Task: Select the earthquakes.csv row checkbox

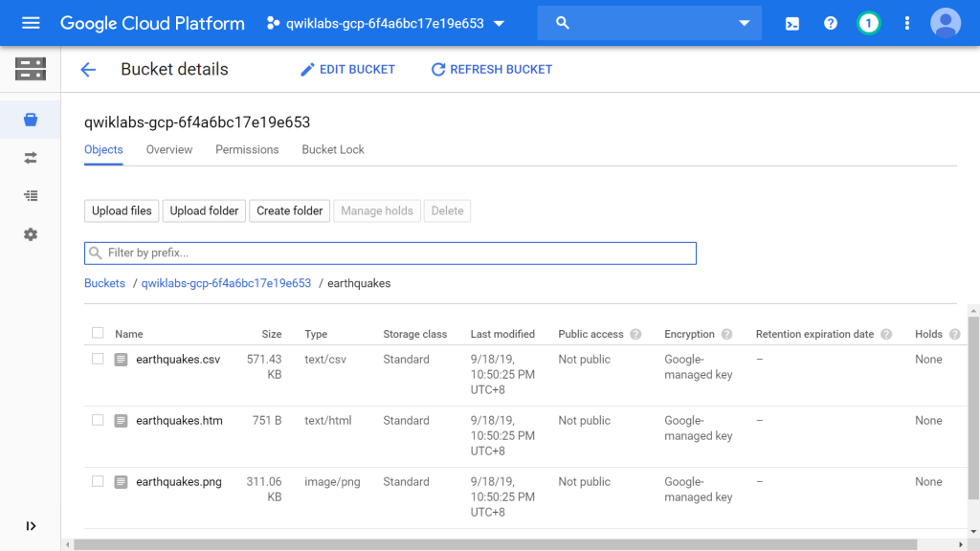Action: [98, 359]
